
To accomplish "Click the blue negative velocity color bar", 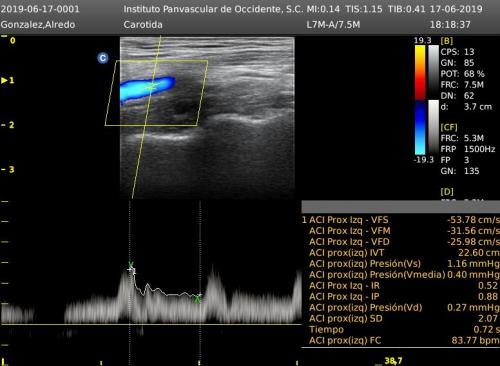I will point(420,128).
